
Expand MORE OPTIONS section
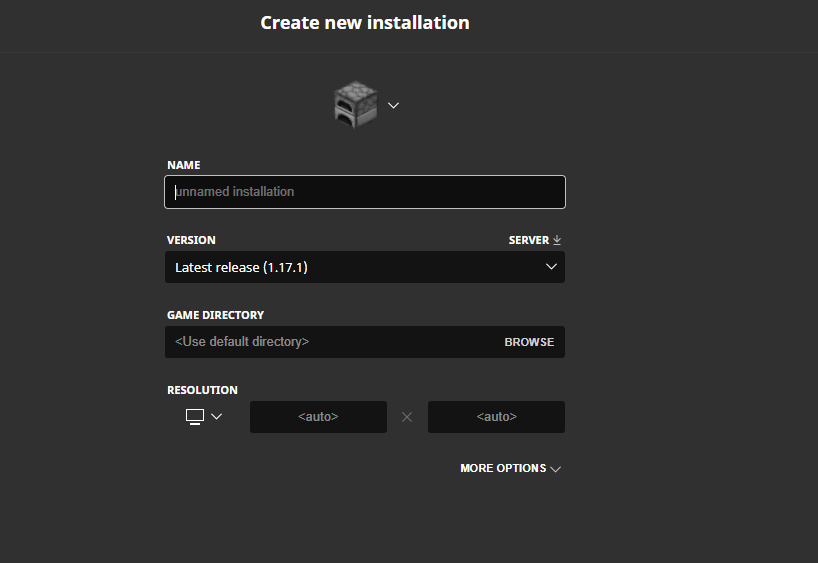coord(510,468)
